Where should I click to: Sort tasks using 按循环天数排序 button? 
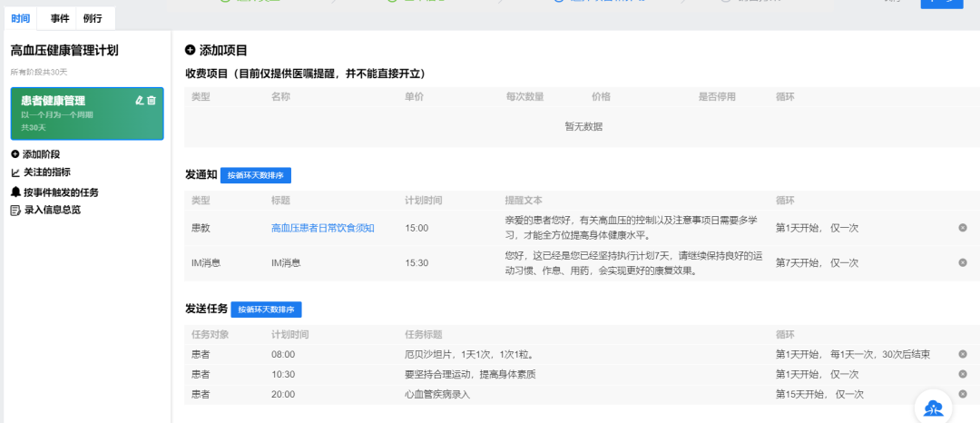pyautogui.click(x=266, y=310)
